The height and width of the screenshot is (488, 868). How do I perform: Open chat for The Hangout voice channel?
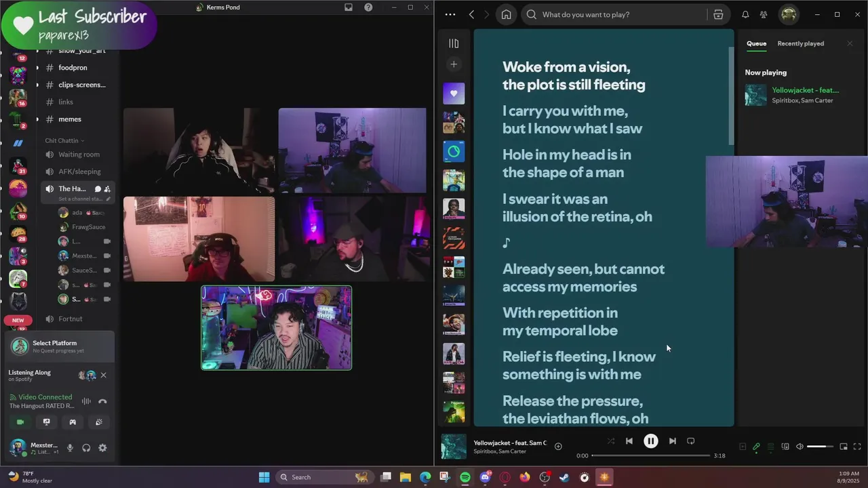(x=98, y=189)
